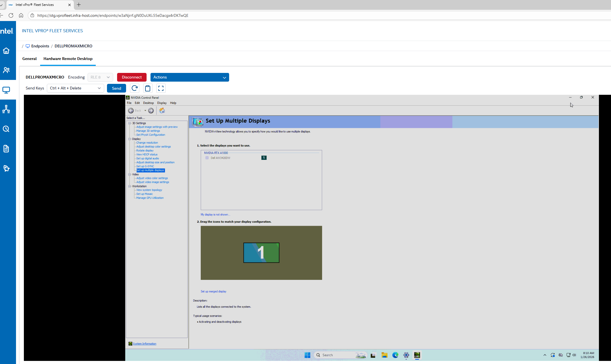Open the Send Keys Ctrl + Alt + Delete dropdown
This screenshot has width=611, height=364.
76,88
